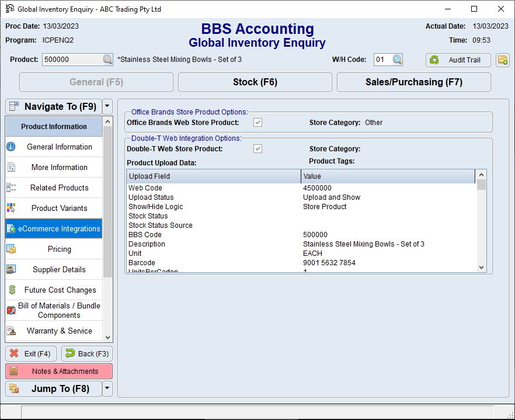Click the Future Cost Changes dollar icon
This screenshot has height=420, width=515.
click(x=11, y=290)
